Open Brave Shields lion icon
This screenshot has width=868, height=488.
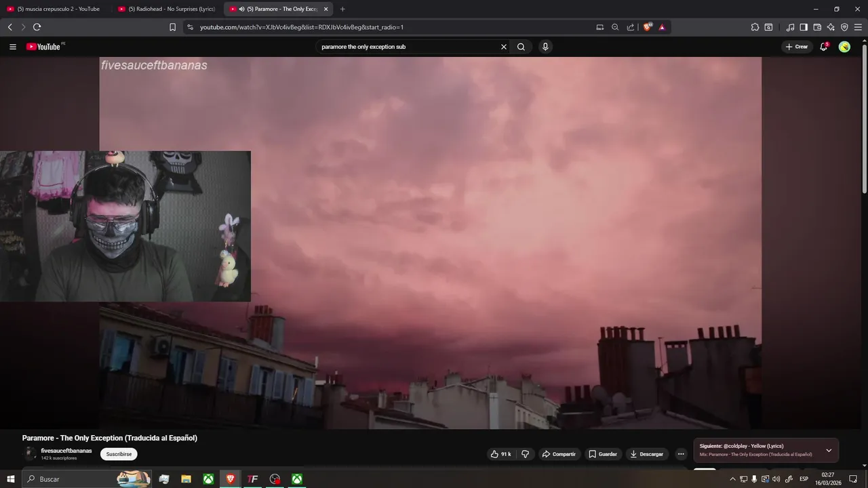click(647, 27)
